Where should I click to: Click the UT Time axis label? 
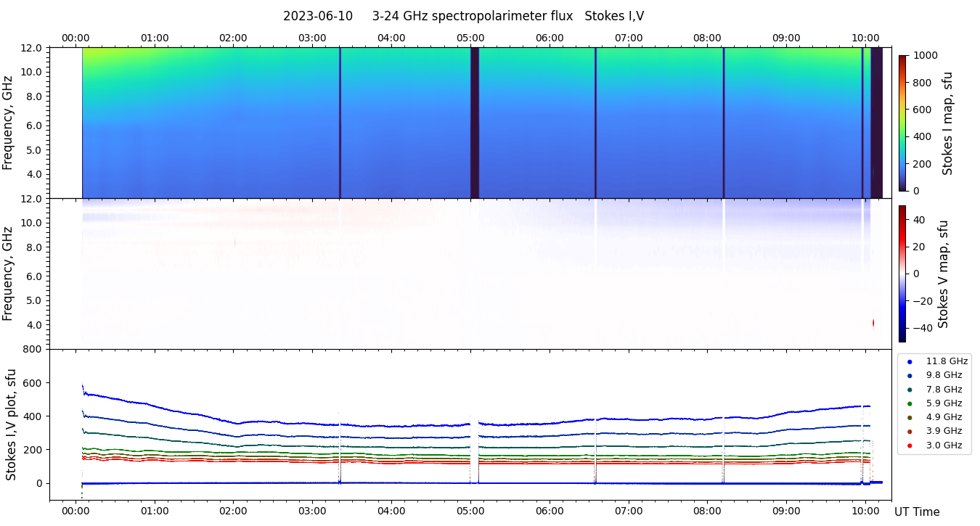916,511
